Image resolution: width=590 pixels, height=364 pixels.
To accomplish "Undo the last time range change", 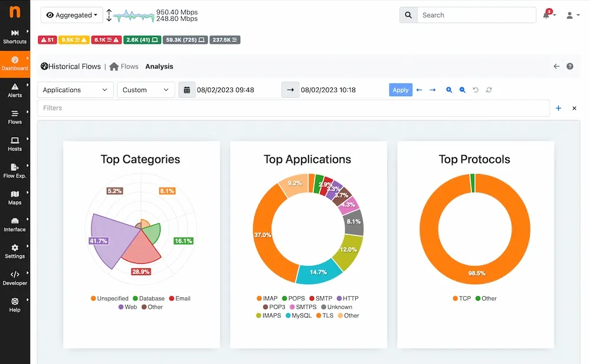I will pos(477,90).
